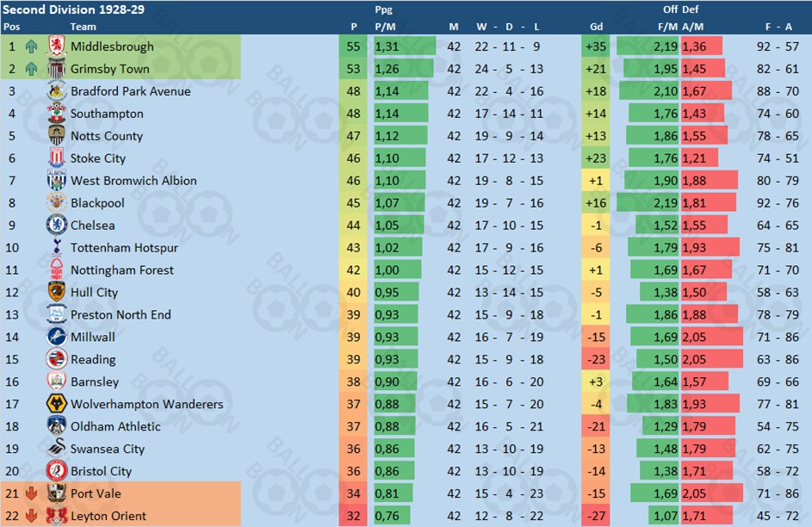Image resolution: width=812 pixels, height=527 pixels.
Task: Click the West Bromwich Albion name
Action: [133, 181]
